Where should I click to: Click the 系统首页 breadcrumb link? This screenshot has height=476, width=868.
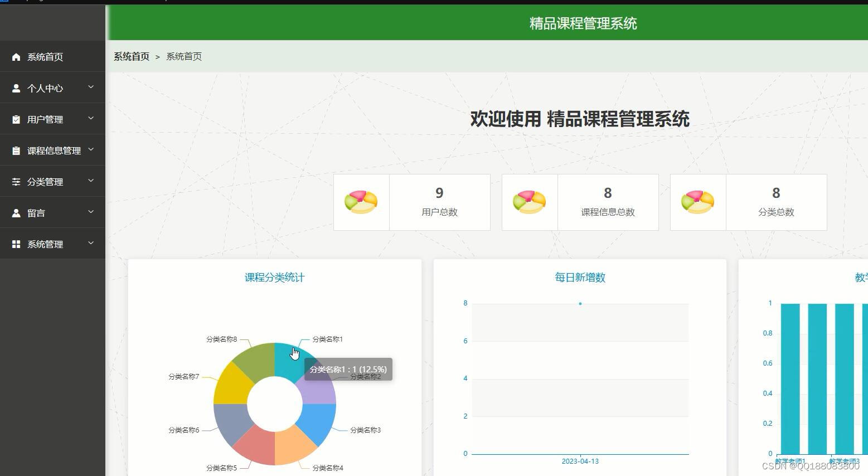point(131,56)
